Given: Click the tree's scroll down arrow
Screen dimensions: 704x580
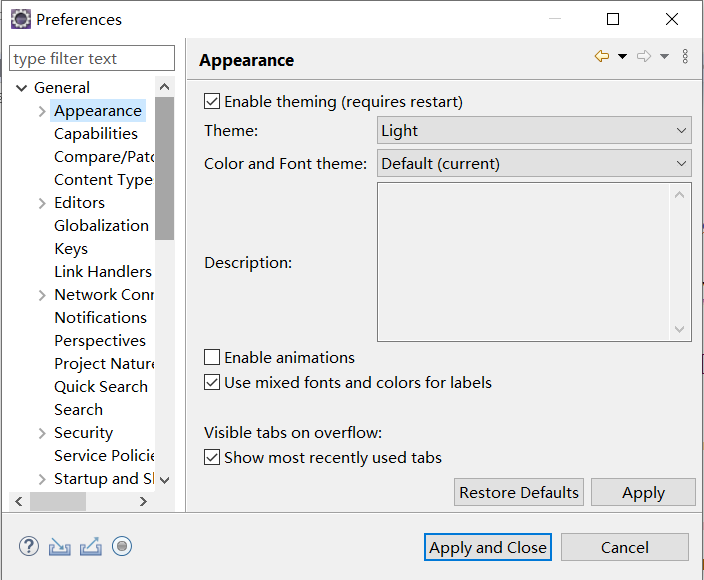Looking at the screenshot, I should tap(164, 480).
